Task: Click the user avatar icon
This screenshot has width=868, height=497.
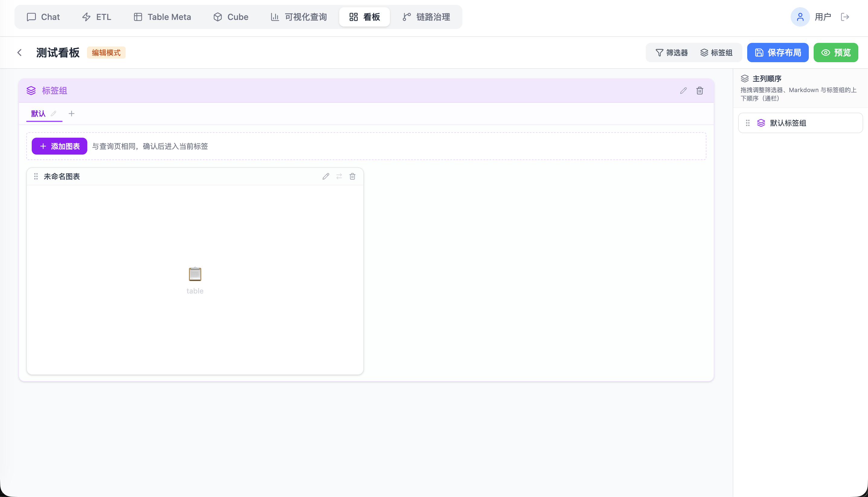Action: point(800,17)
